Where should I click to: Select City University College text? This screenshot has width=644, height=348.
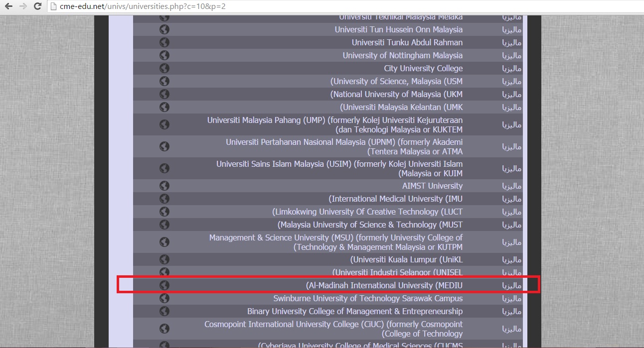(x=423, y=68)
